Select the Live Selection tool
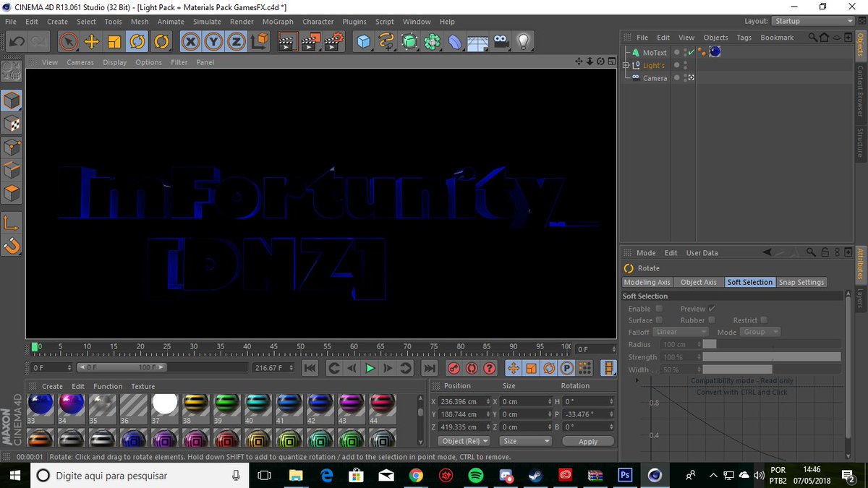 coord(68,41)
